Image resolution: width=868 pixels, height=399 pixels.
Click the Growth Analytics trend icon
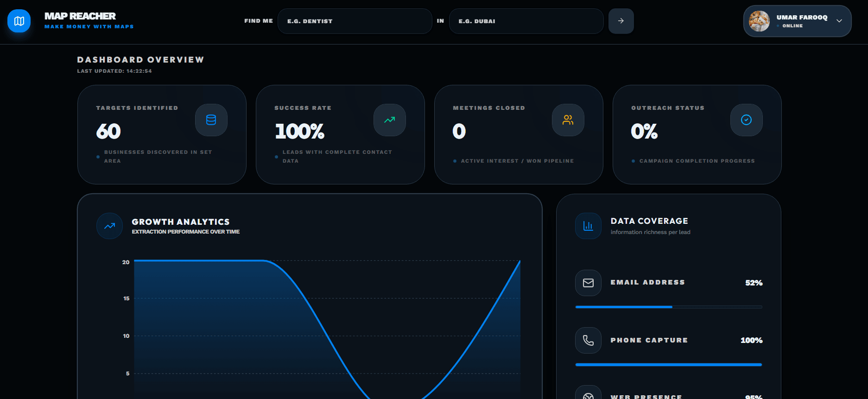pos(109,226)
